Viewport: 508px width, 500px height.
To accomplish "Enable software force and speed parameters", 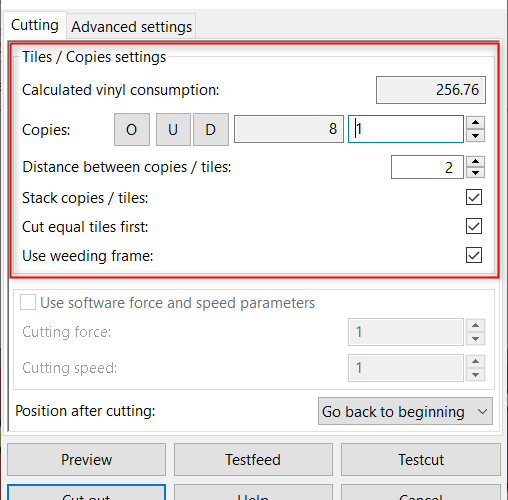I will point(28,302).
